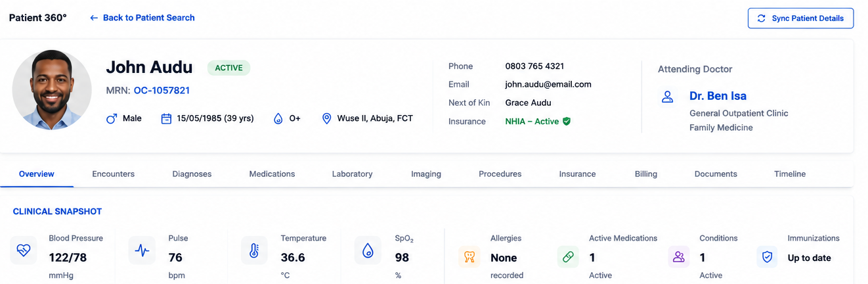Click the temperature thermometer icon
Viewport: 868px width, 284px height.
tap(254, 250)
